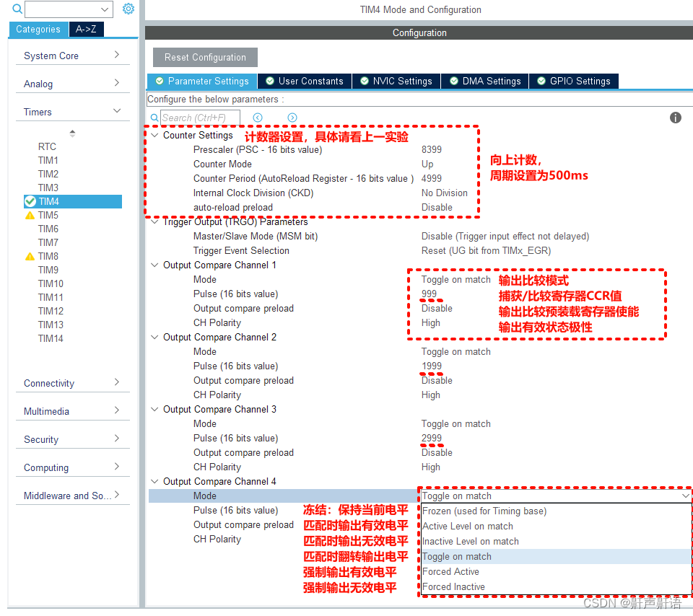The image size is (693, 616).
Task: Collapse Output Compare Channel 1 group
Action: click(154, 265)
